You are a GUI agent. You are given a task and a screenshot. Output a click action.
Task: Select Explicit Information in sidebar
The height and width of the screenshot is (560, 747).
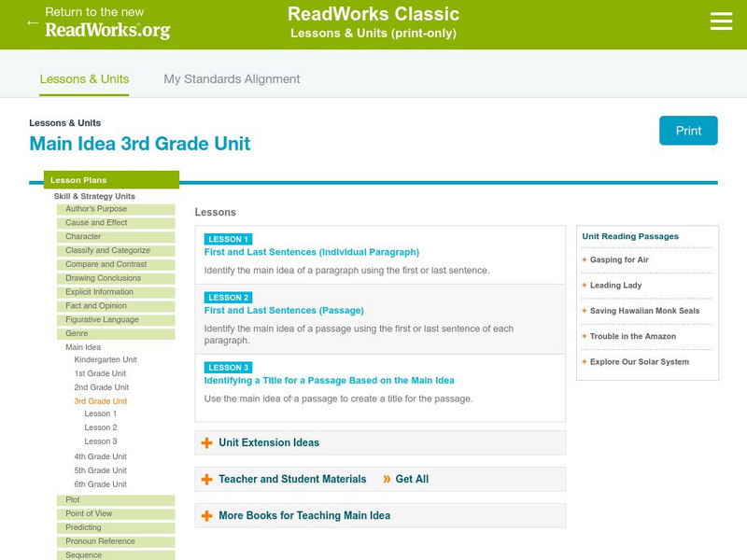click(x=116, y=292)
